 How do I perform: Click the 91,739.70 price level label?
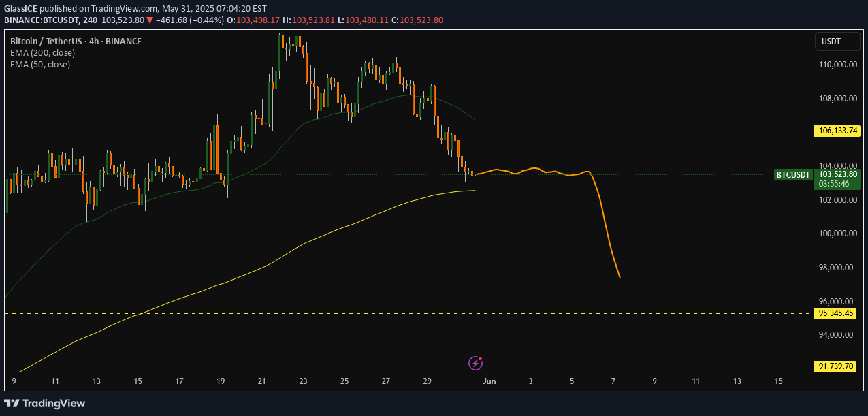pyautogui.click(x=837, y=366)
